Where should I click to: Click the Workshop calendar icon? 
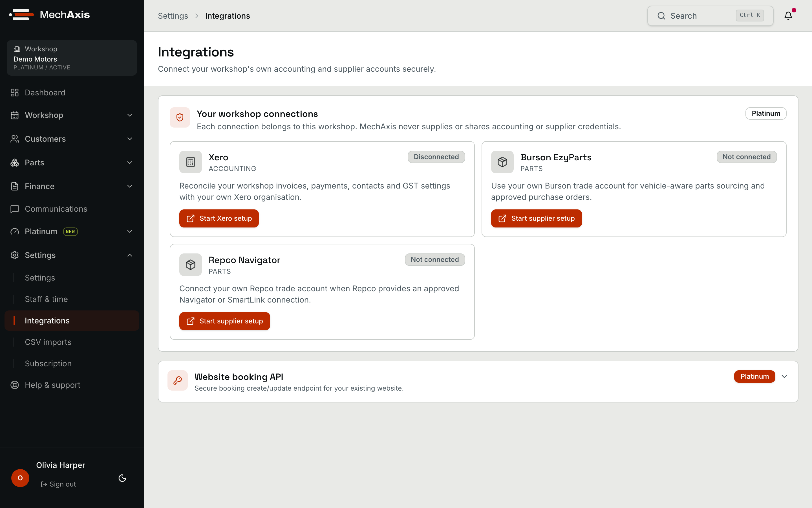[x=14, y=115]
